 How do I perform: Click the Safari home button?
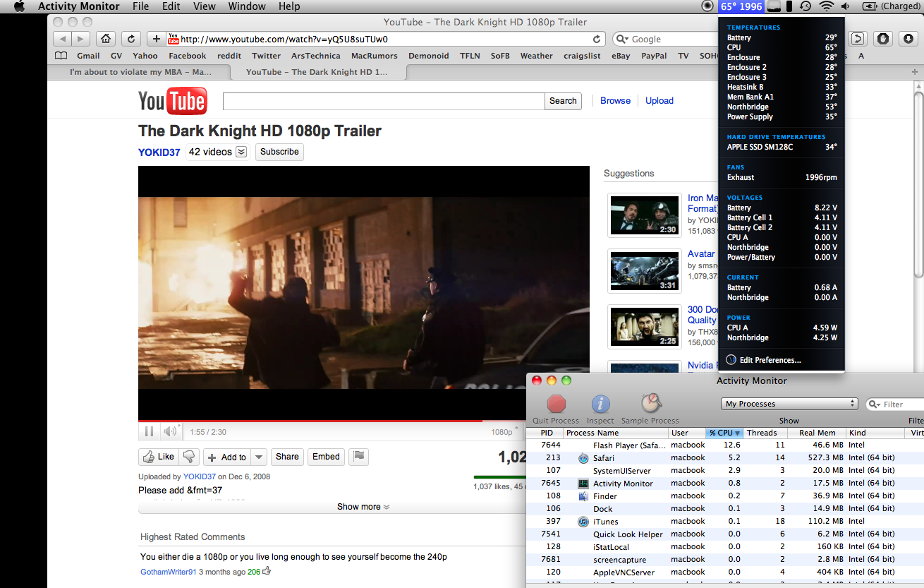coord(106,39)
